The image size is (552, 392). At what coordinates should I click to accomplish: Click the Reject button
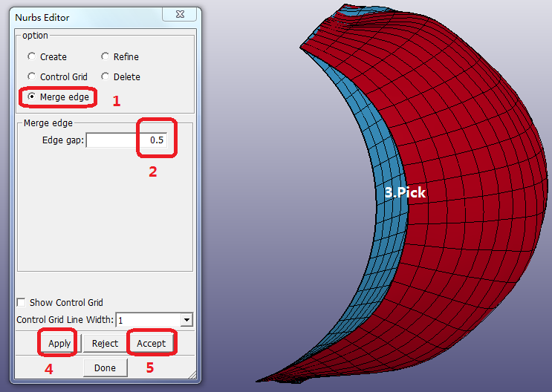[x=105, y=344]
